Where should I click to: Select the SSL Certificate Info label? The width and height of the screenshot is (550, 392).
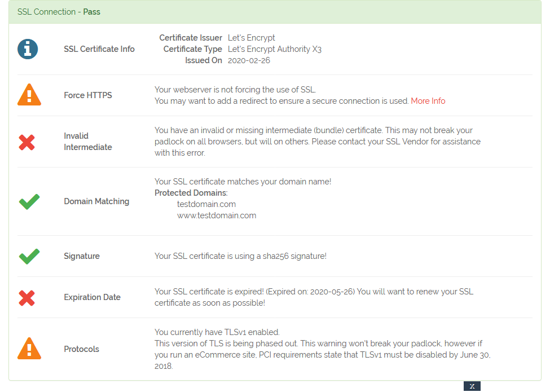[x=99, y=49]
